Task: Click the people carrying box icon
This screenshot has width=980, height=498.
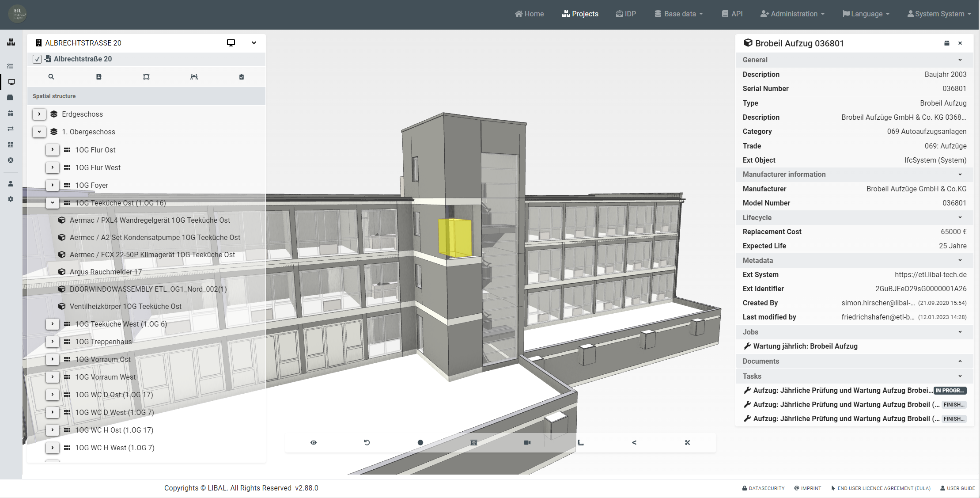Action: pyautogui.click(x=194, y=77)
